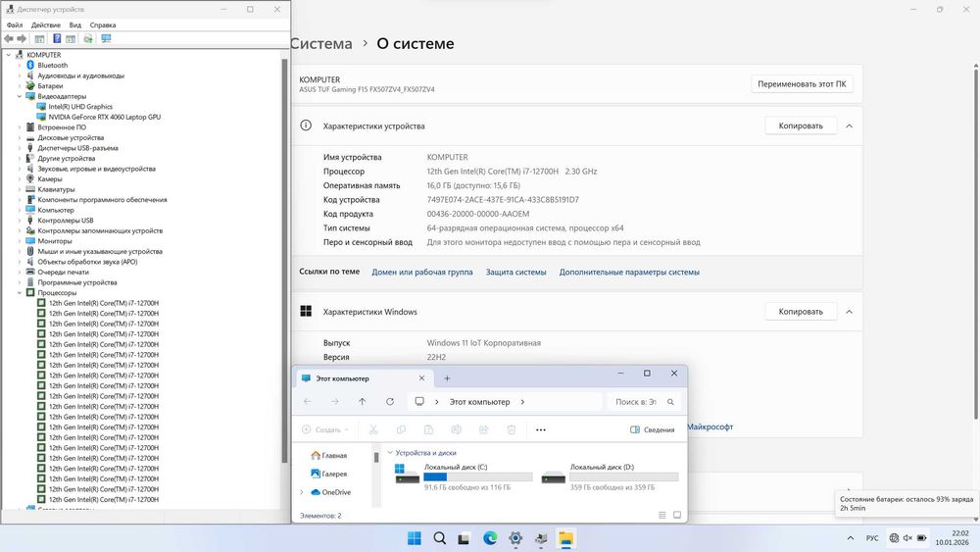Select the Этот компьютер tab in Explorer
Image resolution: width=980 pixels, height=552 pixels.
pos(364,378)
